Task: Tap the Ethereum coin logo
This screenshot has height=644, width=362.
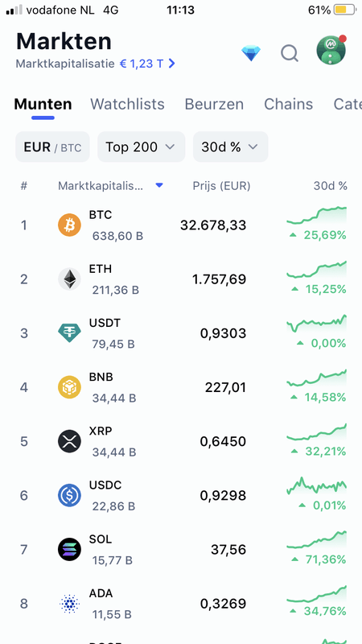Action: (x=69, y=279)
